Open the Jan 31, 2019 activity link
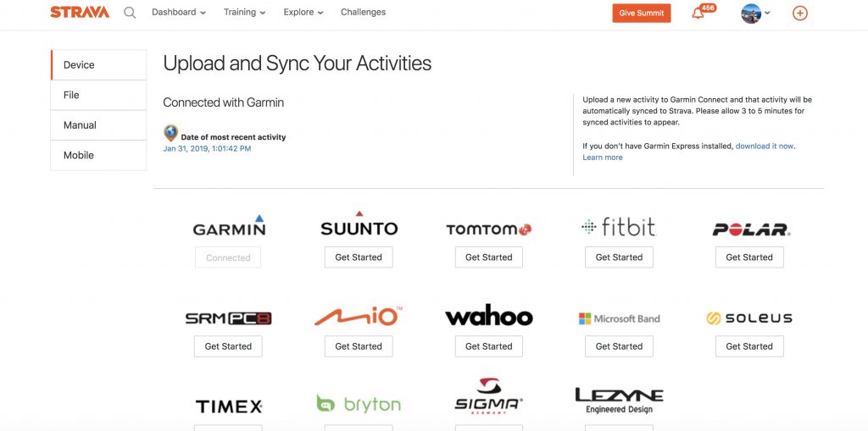Viewport: 868px width, 431px height. pyautogui.click(x=207, y=149)
